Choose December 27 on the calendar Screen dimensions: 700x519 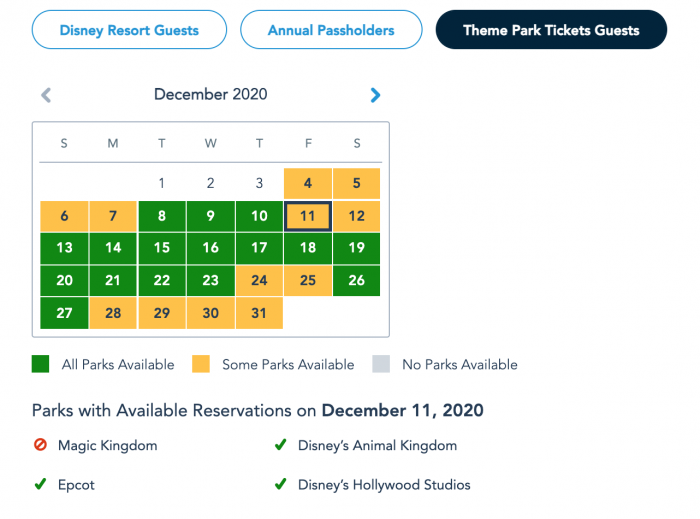[x=64, y=313]
